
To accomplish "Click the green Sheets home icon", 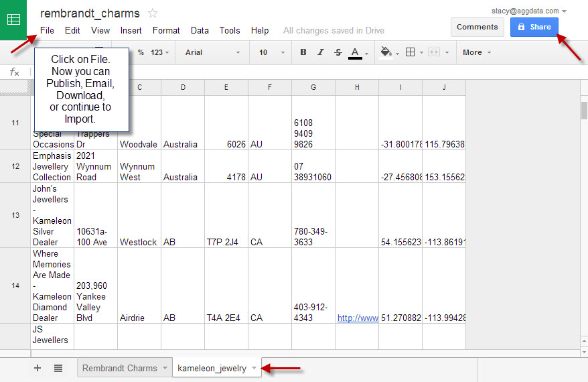I will (x=13, y=19).
